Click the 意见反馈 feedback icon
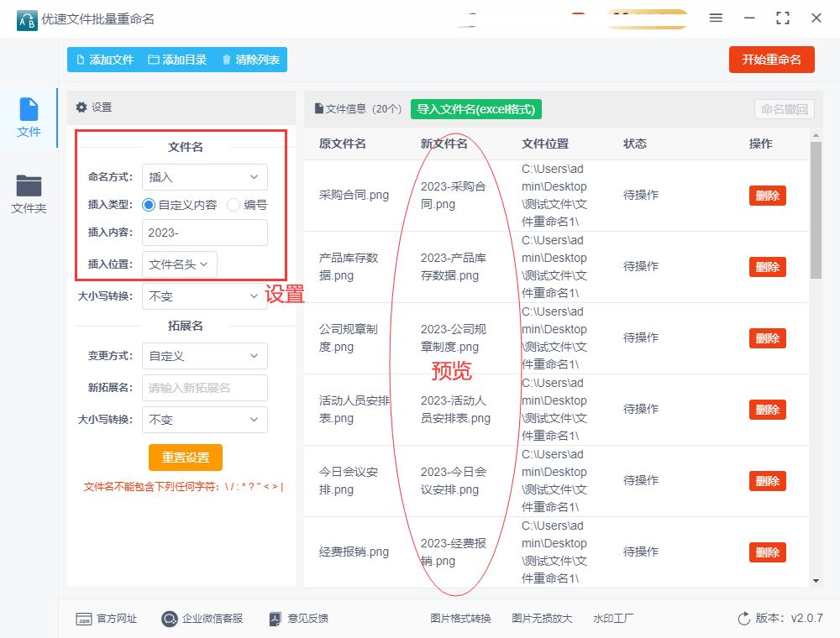840x638 pixels. point(275,619)
